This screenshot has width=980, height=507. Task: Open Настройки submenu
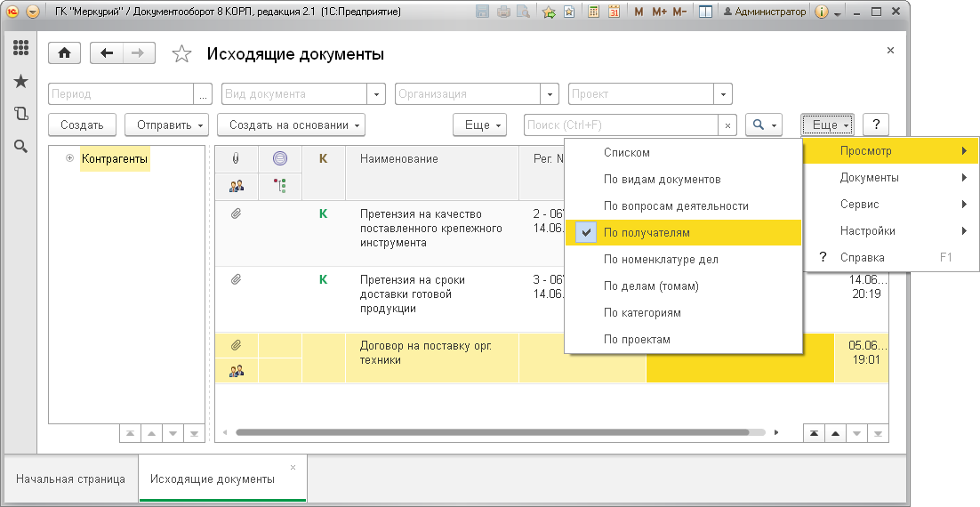point(890,231)
